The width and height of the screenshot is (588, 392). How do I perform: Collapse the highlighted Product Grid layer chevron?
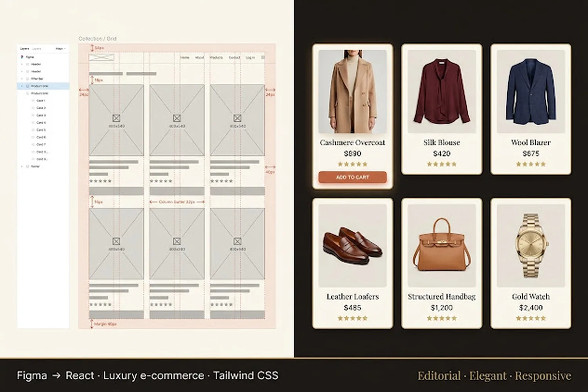tap(22, 86)
